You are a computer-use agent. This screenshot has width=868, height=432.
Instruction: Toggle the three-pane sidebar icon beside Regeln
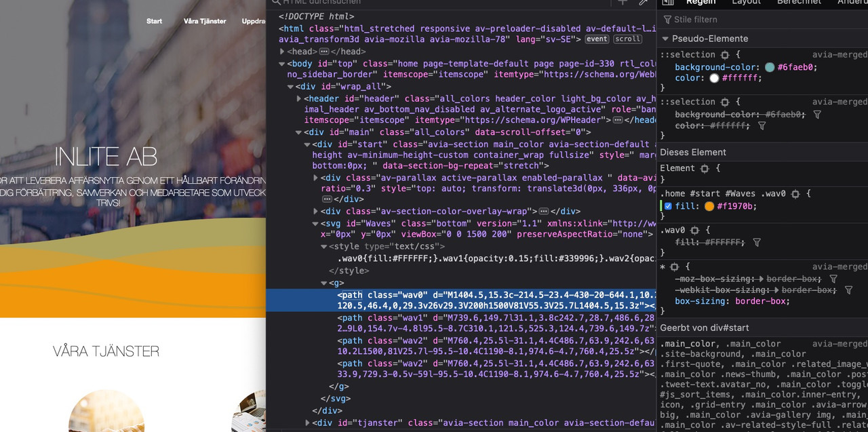[x=667, y=2]
